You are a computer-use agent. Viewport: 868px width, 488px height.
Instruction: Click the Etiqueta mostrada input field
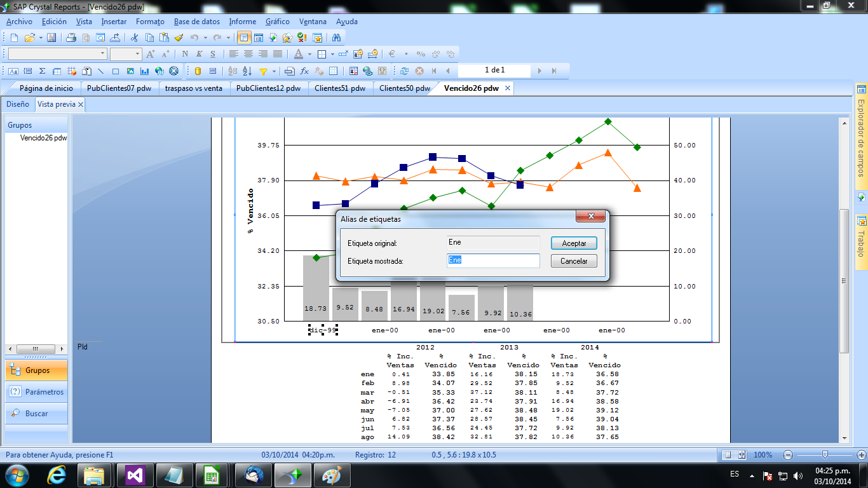(x=493, y=261)
